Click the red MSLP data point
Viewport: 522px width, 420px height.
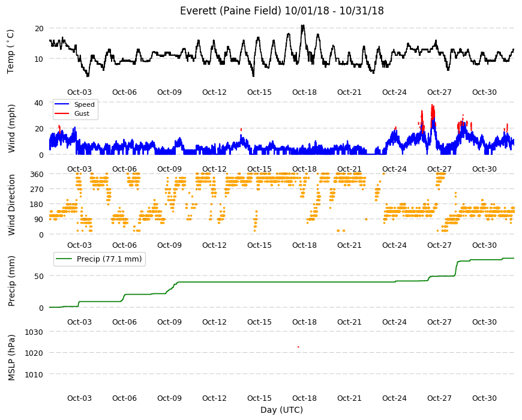coord(298,347)
